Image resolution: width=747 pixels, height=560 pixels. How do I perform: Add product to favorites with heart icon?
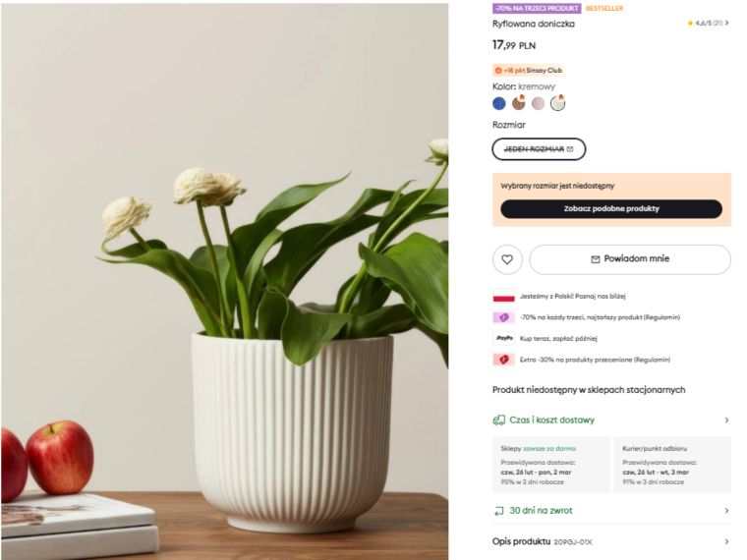point(507,259)
